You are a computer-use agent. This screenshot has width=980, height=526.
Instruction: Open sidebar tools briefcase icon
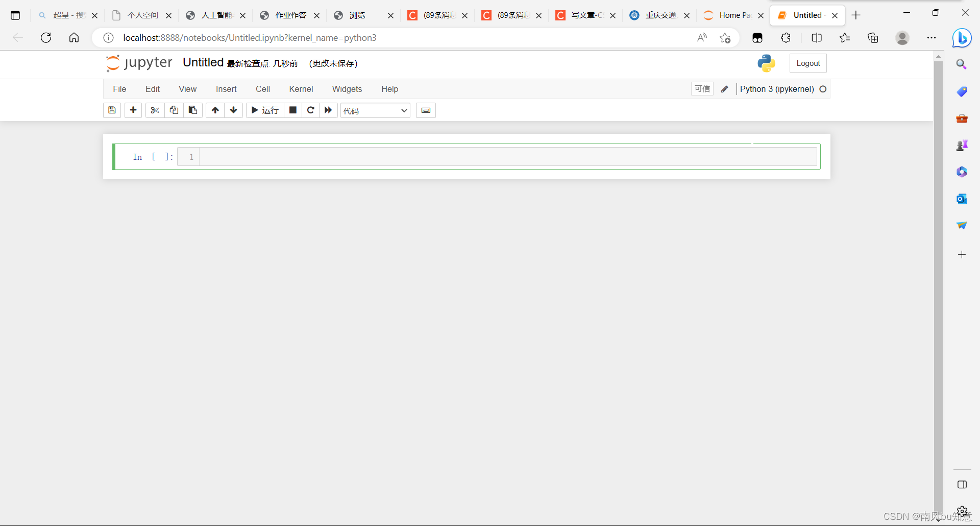[x=962, y=118]
